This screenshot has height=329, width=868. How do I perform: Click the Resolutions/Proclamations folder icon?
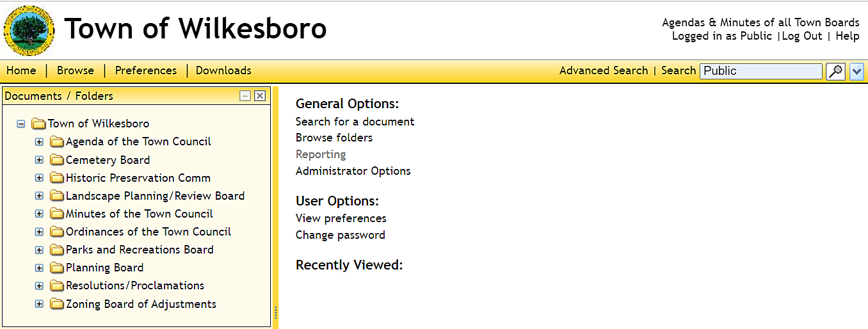[57, 285]
